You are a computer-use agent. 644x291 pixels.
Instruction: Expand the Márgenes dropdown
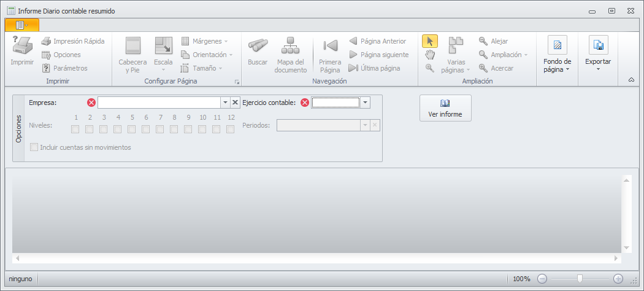point(204,41)
